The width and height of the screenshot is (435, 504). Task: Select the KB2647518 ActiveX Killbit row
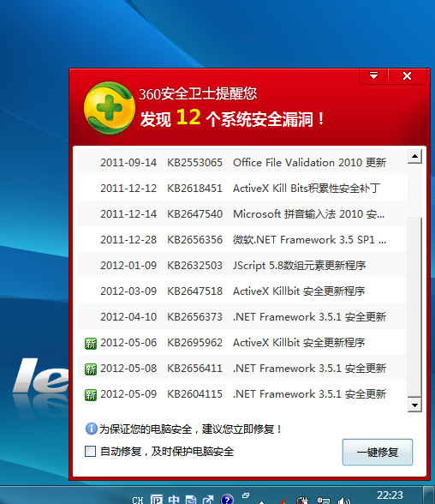[241, 291]
